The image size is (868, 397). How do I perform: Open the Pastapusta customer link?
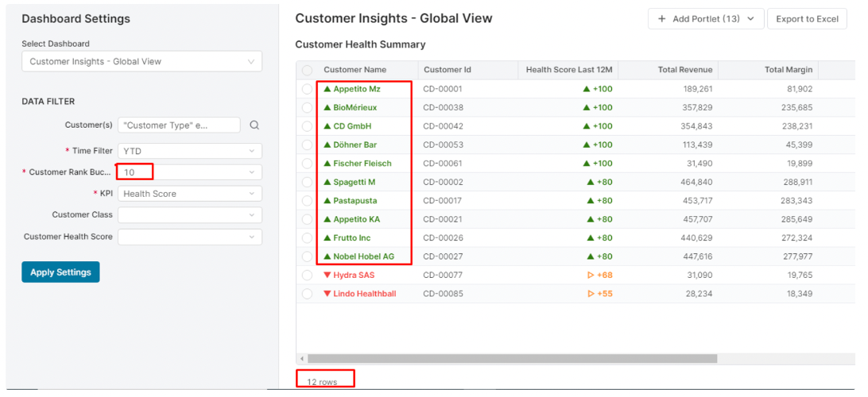click(x=355, y=201)
